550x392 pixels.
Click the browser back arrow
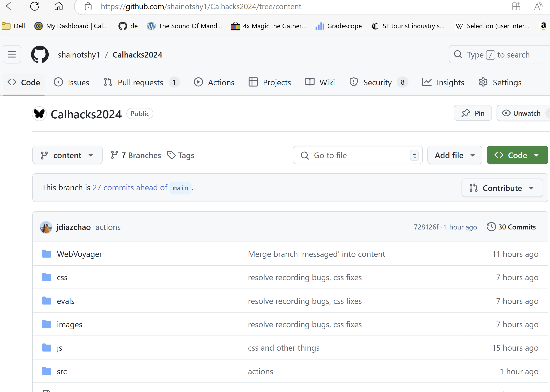click(10, 6)
